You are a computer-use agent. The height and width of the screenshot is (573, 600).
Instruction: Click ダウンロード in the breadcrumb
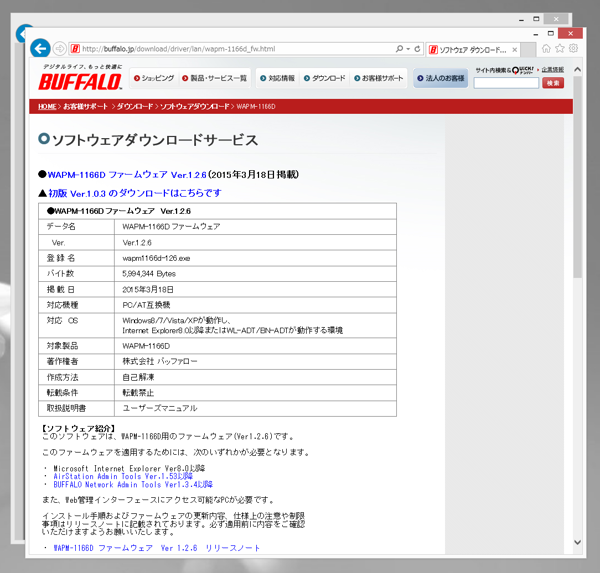pos(135,106)
